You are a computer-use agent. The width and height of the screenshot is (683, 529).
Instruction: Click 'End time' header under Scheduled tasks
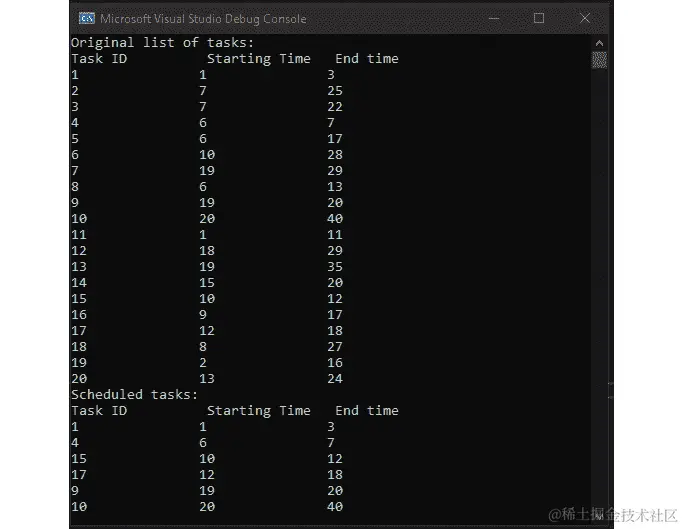(x=367, y=410)
